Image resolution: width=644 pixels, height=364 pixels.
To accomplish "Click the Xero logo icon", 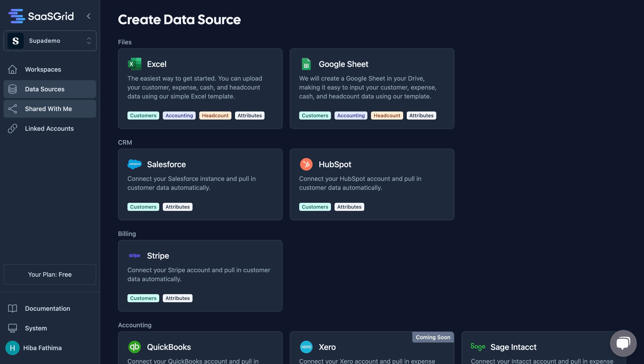I will [x=306, y=347].
